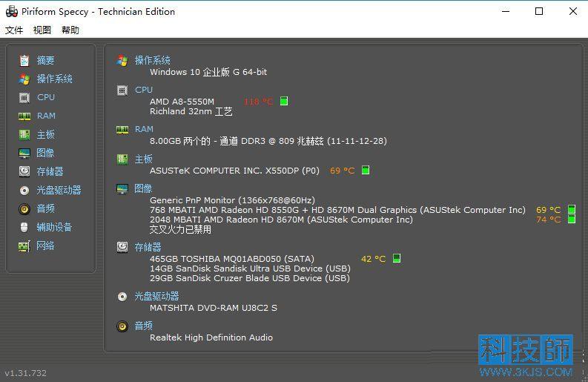
Task: Open the 操作系统 heading link in summary
Action: [x=152, y=60]
